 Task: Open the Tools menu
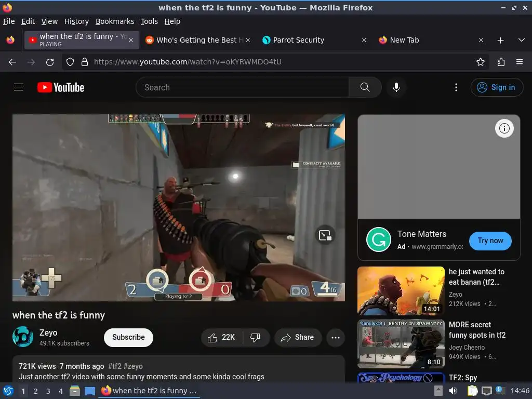click(x=149, y=21)
